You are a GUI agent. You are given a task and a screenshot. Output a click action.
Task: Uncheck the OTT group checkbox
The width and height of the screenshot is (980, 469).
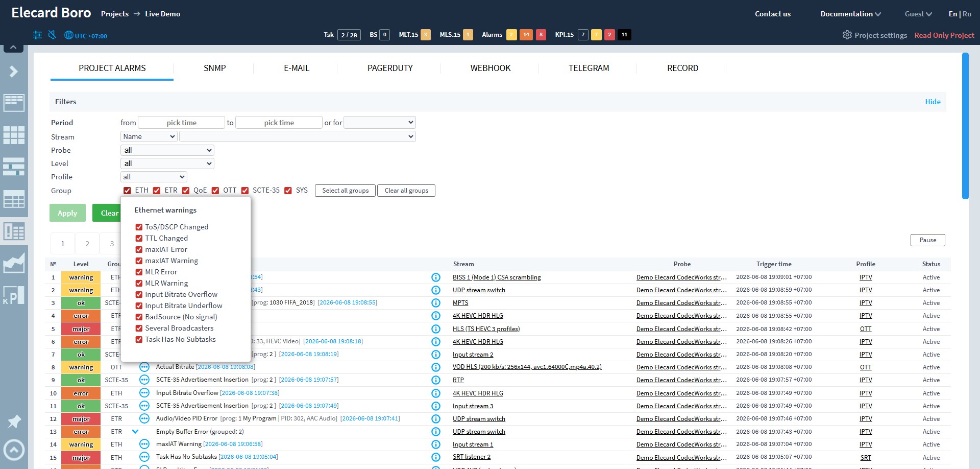pyautogui.click(x=215, y=191)
